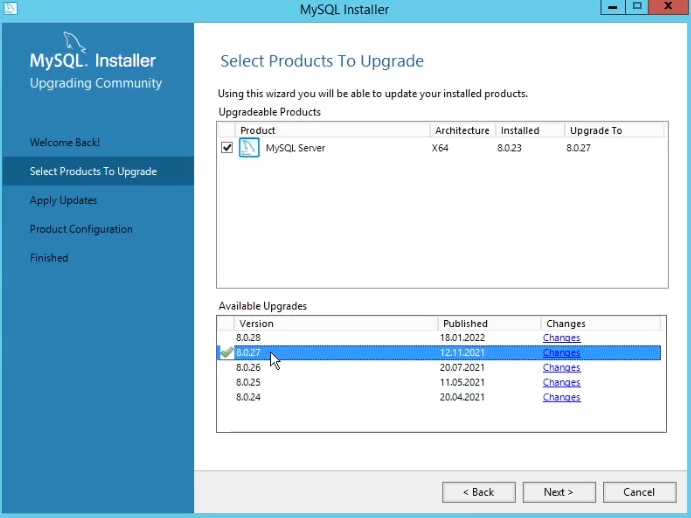This screenshot has width=691, height=518.
Task: Click published date 20.07.2021
Action: click(462, 368)
